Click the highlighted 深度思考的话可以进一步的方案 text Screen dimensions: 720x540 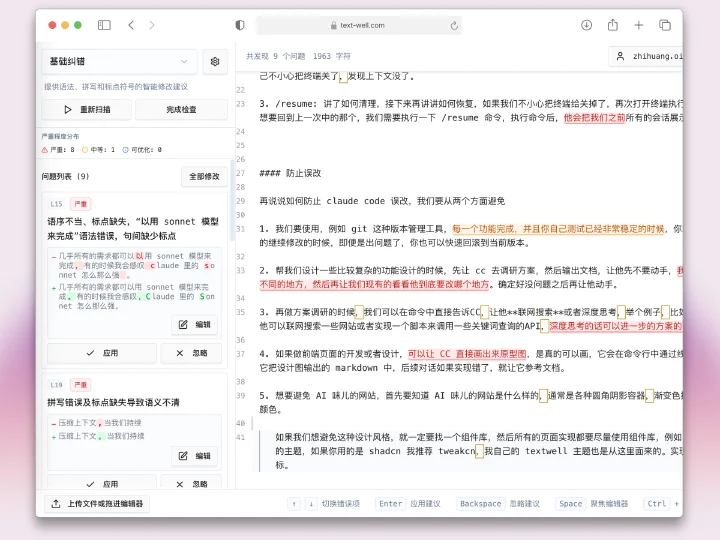615,326
